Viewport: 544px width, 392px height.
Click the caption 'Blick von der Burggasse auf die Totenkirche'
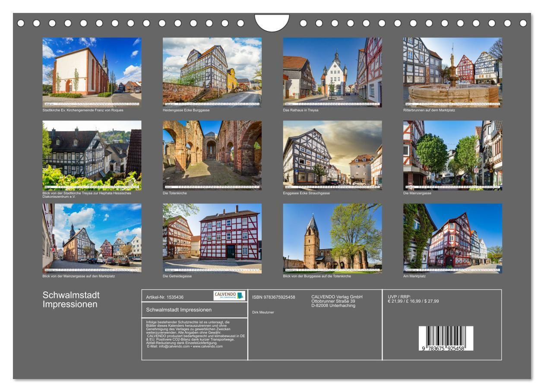click(317, 276)
